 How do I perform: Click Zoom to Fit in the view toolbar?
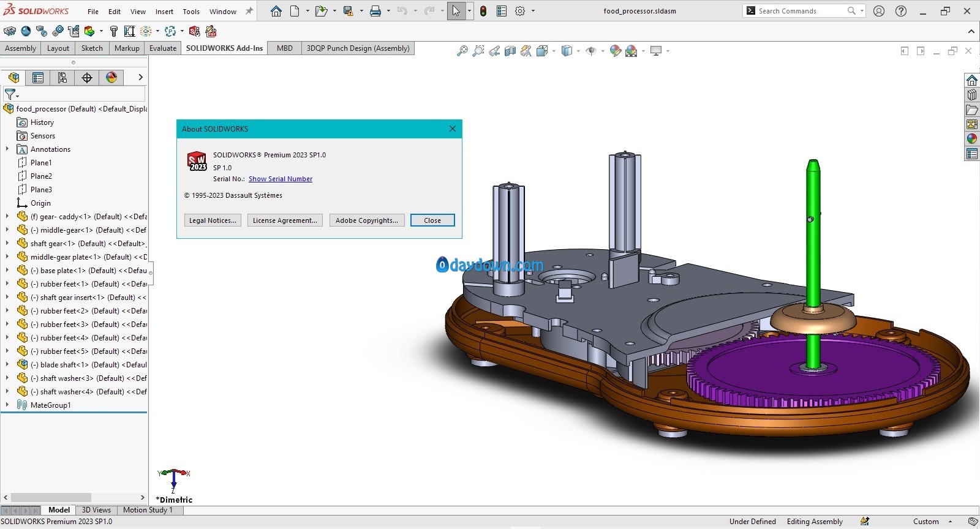coord(462,51)
